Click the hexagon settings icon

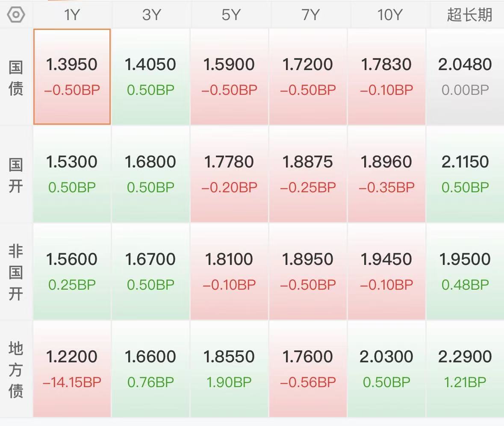point(16,15)
